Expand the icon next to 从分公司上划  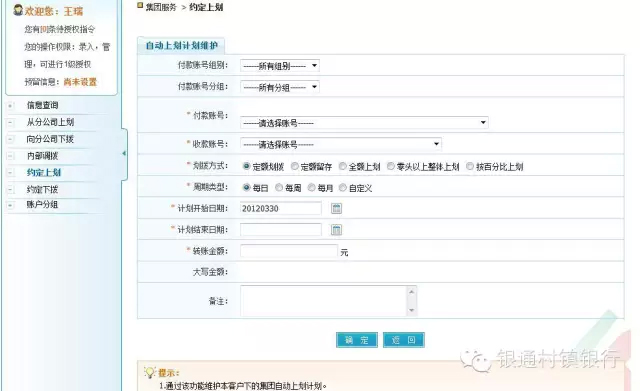coord(11,122)
